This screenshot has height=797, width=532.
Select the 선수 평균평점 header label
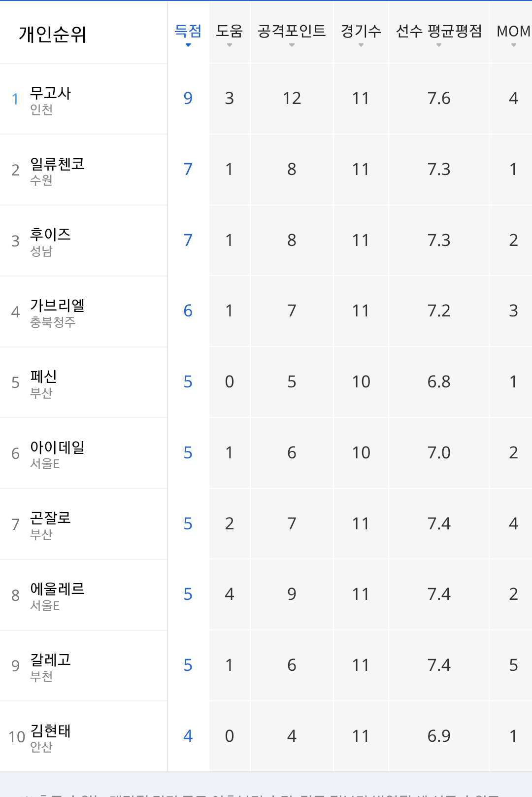[439, 31]
